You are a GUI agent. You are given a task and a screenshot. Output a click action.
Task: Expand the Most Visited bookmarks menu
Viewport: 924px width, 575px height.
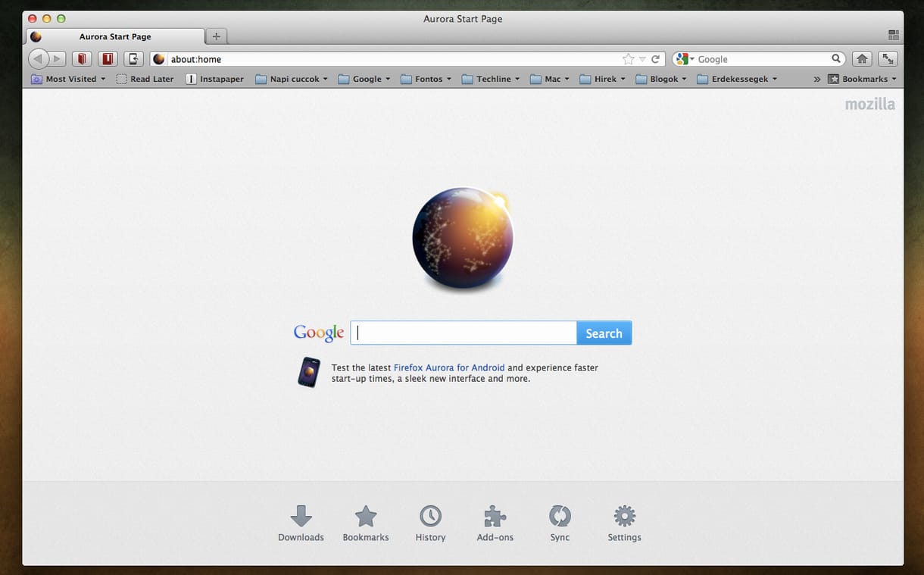click(68, 79)
